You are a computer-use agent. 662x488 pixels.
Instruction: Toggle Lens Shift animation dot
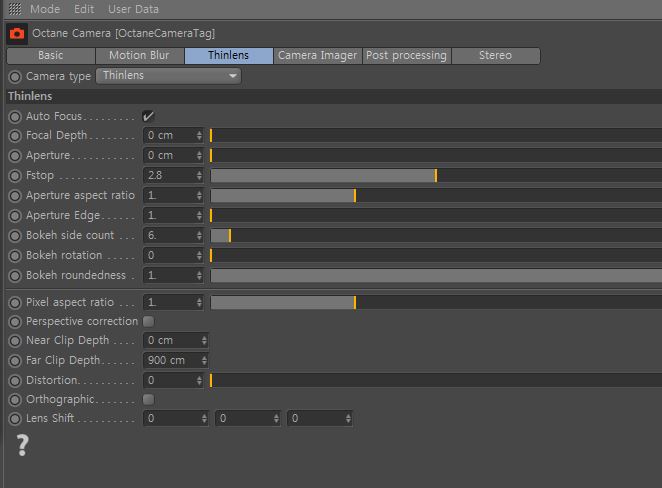15,419
